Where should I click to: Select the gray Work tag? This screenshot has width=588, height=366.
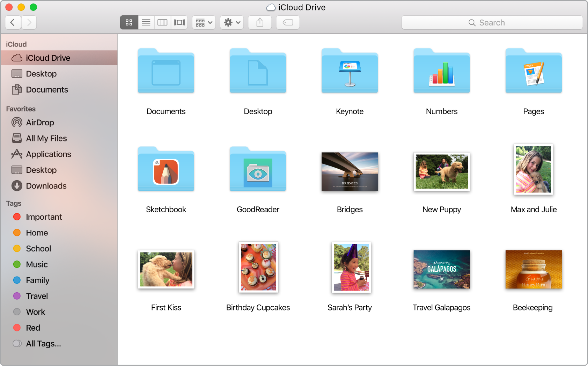(59, 312)
